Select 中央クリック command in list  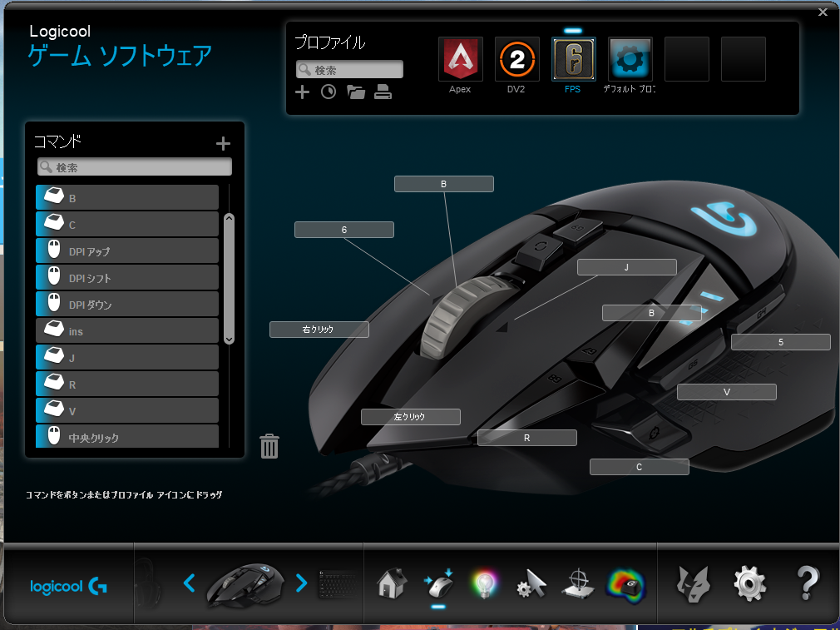point(127,436)
